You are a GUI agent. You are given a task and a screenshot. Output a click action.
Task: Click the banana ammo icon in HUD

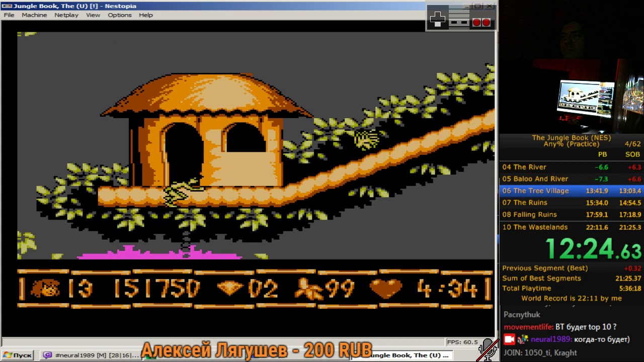pyautogui.click(x=308, y=289)
